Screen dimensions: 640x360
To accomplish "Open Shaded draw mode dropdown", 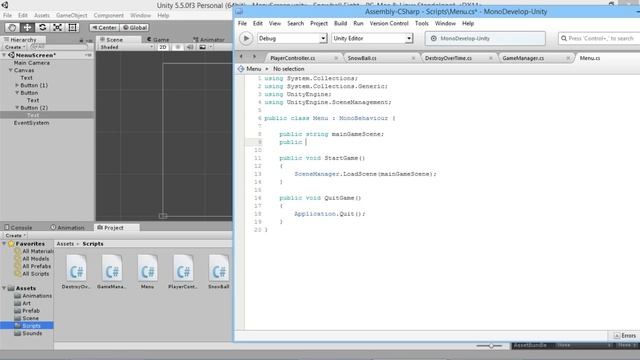I will [x=126, y=47].
